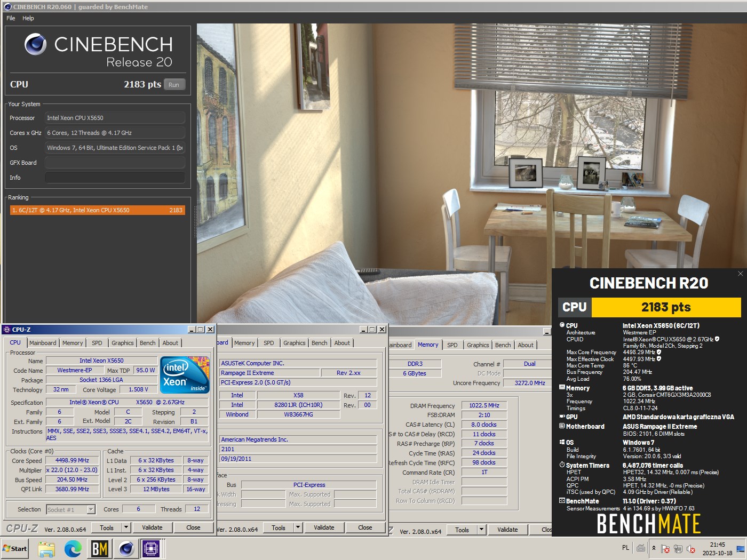This screenshot has width=747, height=560.
Task: Select CPU tab in first CPU-Z window
Action: click(15, 342)
